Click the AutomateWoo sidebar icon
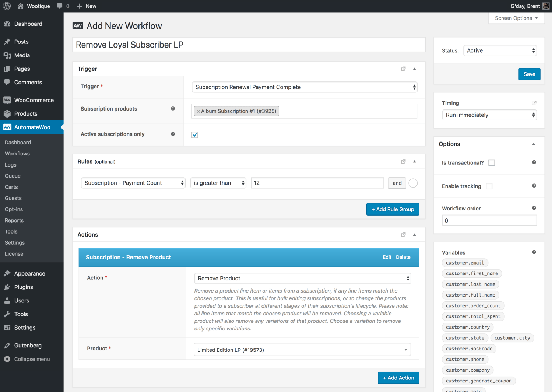 (7, 127)
